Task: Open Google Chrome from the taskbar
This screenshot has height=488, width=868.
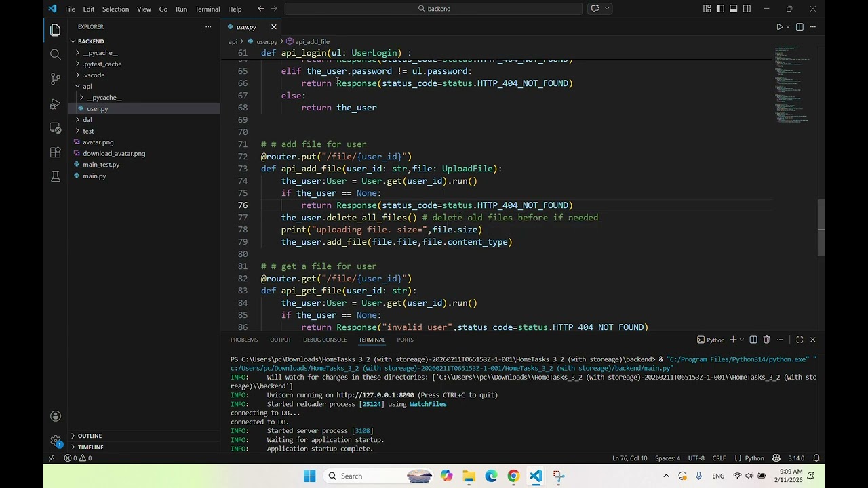Action: [513, 476]
